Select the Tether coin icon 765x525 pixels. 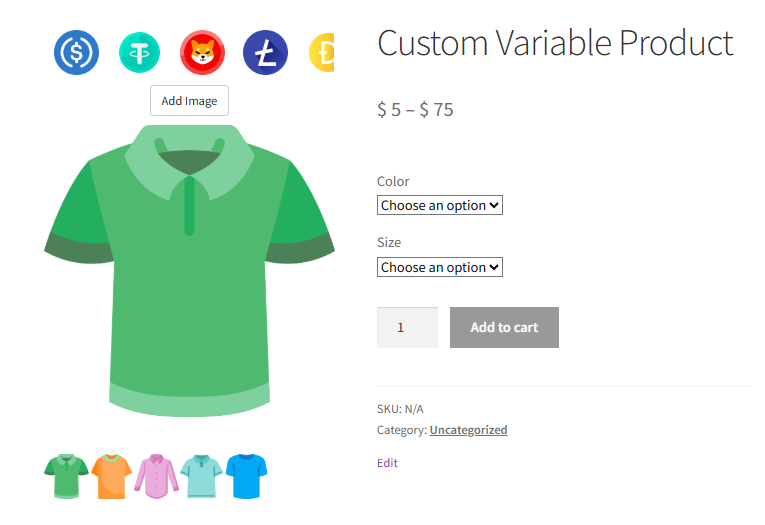coord(139,52)
